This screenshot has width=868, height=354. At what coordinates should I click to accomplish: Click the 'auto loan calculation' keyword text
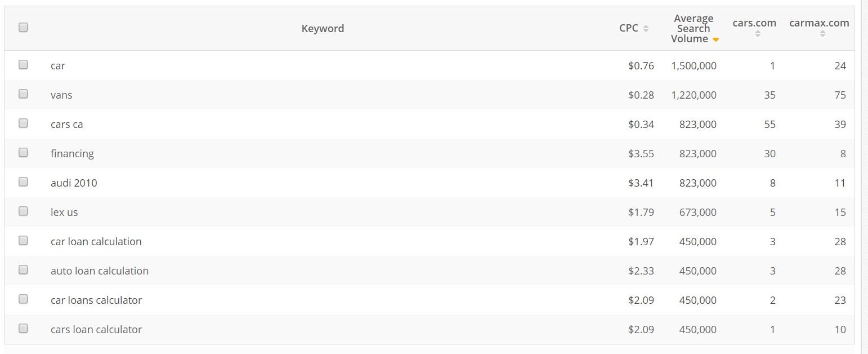100,271
